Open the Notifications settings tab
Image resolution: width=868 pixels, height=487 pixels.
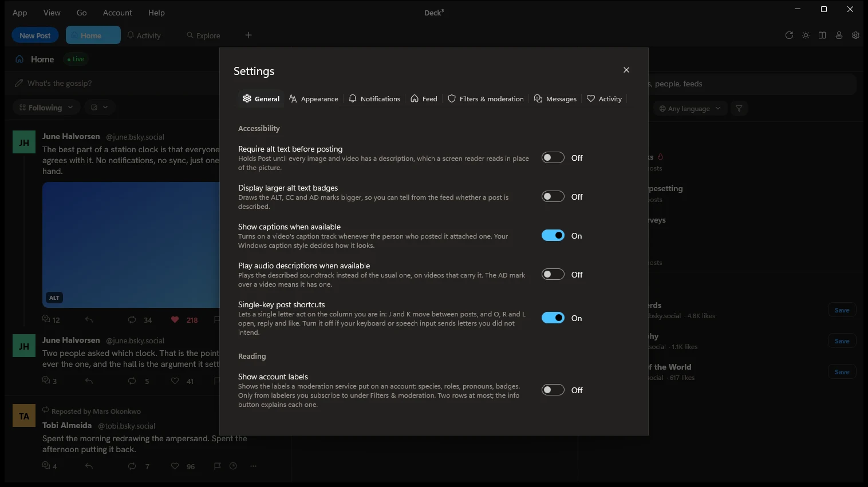coord(374,98)
